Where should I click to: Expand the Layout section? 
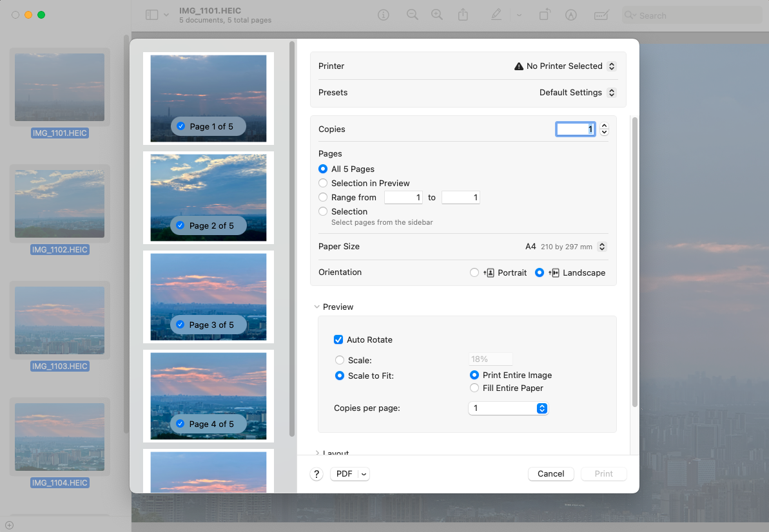[x=317, y=453]
